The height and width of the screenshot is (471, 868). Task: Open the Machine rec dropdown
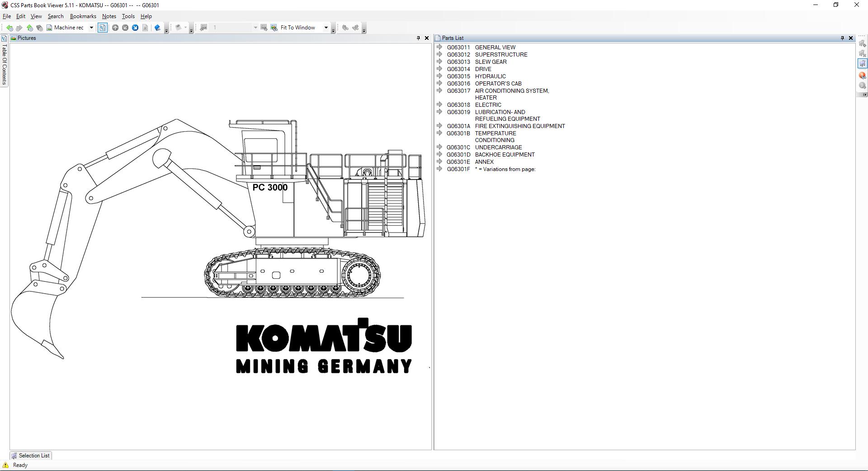pos(91,28)
